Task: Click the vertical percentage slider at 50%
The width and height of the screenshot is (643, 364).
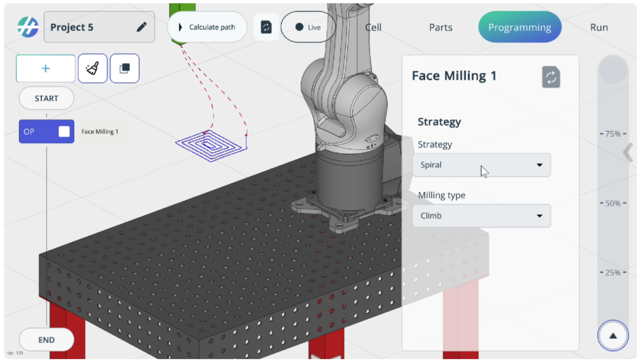Action: pyautogui.click(x=613, y=203)
